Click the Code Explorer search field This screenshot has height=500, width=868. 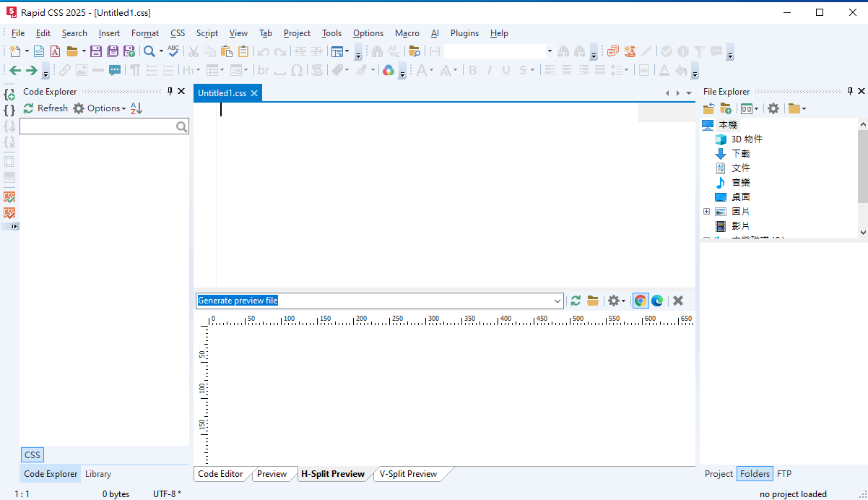[x=97, y=126]
